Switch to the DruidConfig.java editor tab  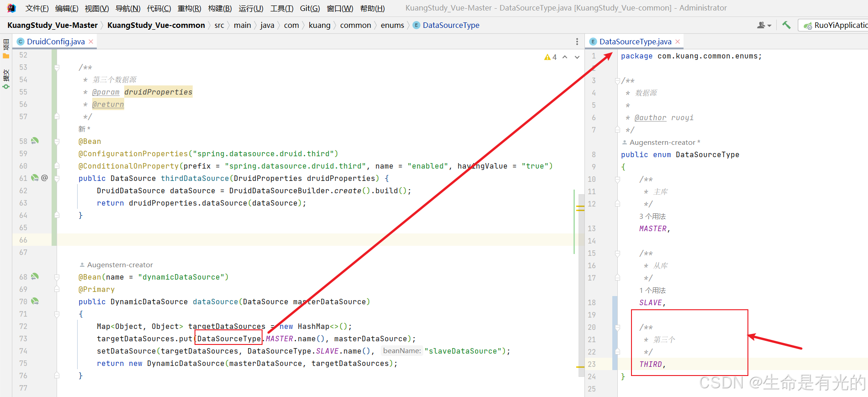(56, 42)
